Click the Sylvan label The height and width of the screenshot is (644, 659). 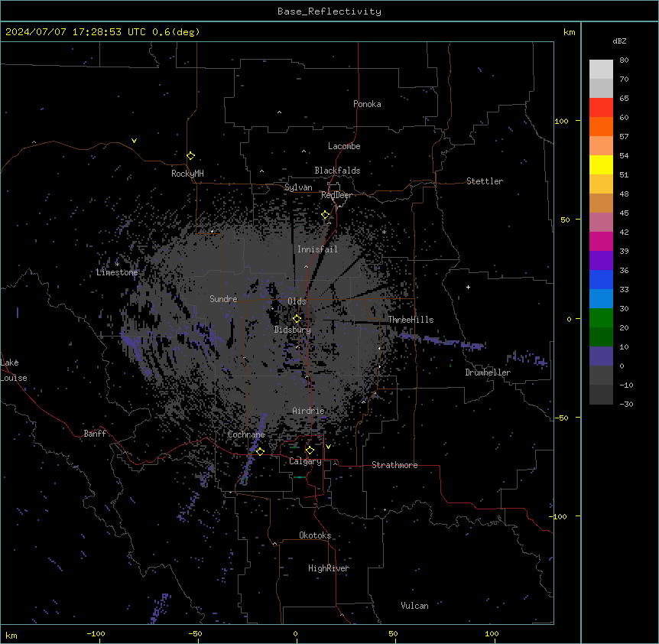click(298, 187)
